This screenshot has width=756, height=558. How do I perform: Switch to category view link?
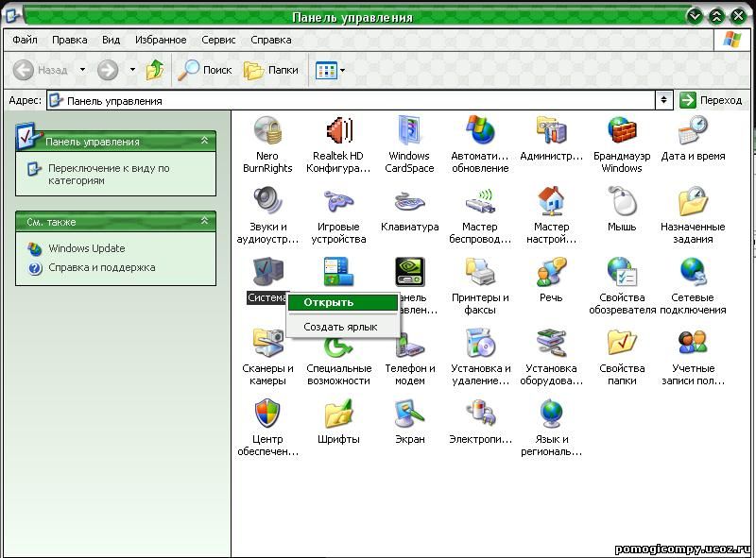click(109, 175)
